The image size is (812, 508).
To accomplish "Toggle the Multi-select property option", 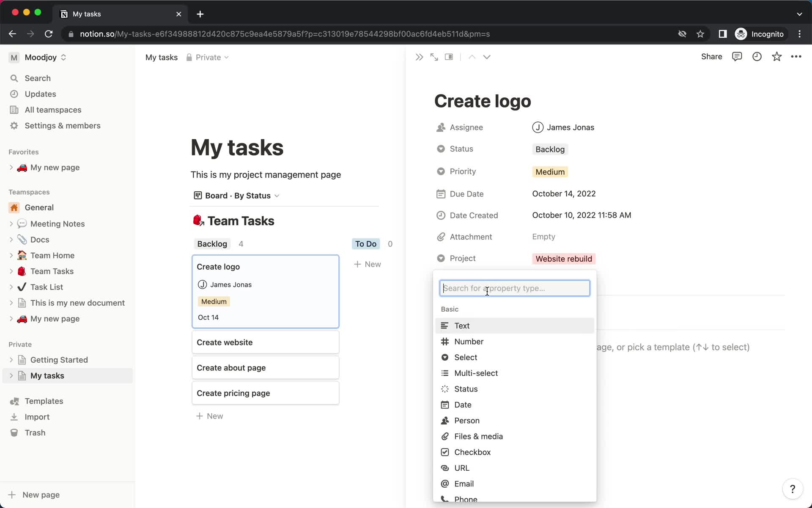I will 476,373.
